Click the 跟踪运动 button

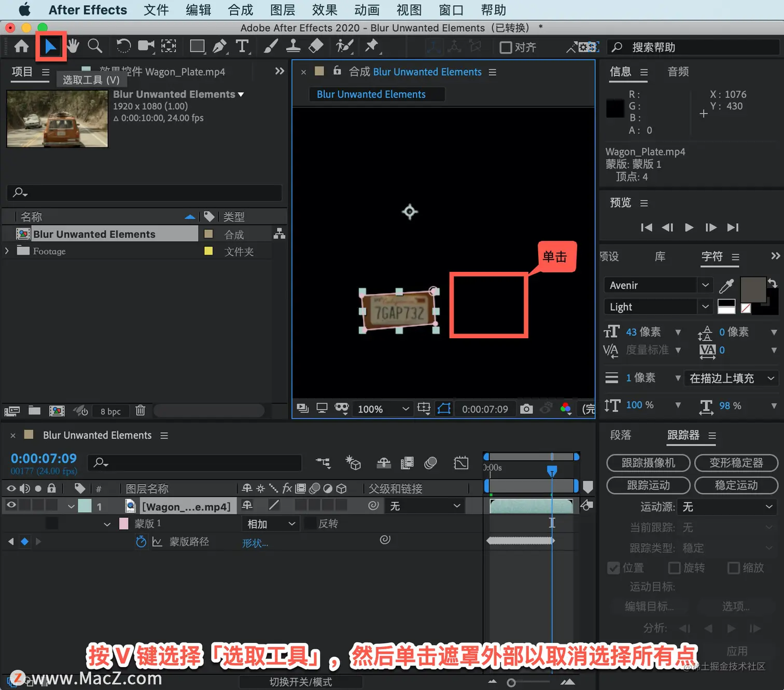648,485
